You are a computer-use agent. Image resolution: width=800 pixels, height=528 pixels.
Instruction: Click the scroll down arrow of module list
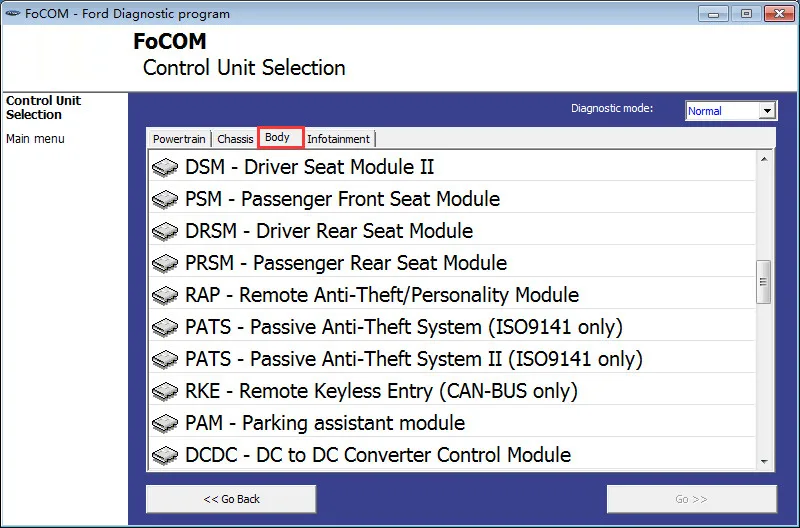(x=764, y=462)
